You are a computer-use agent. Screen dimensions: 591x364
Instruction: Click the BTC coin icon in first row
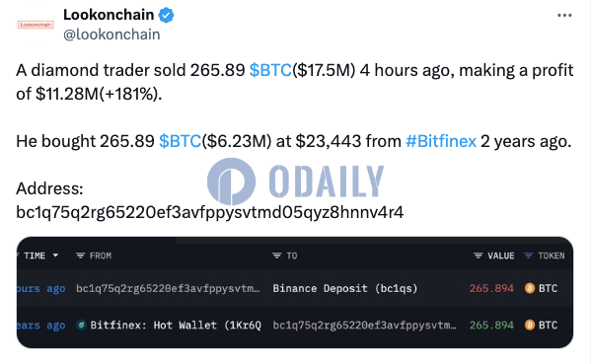point(530,289)
